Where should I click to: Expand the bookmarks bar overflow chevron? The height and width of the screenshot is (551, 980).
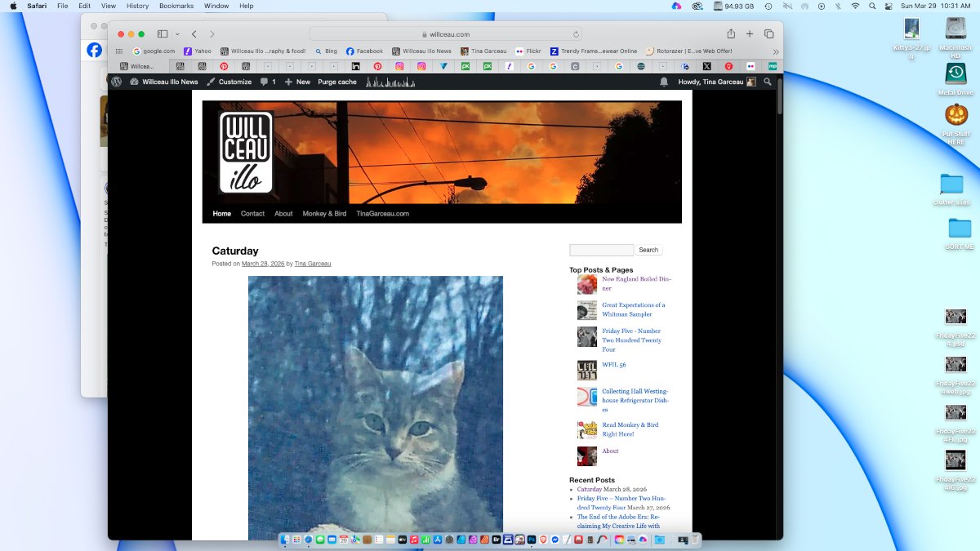(775, 51)
